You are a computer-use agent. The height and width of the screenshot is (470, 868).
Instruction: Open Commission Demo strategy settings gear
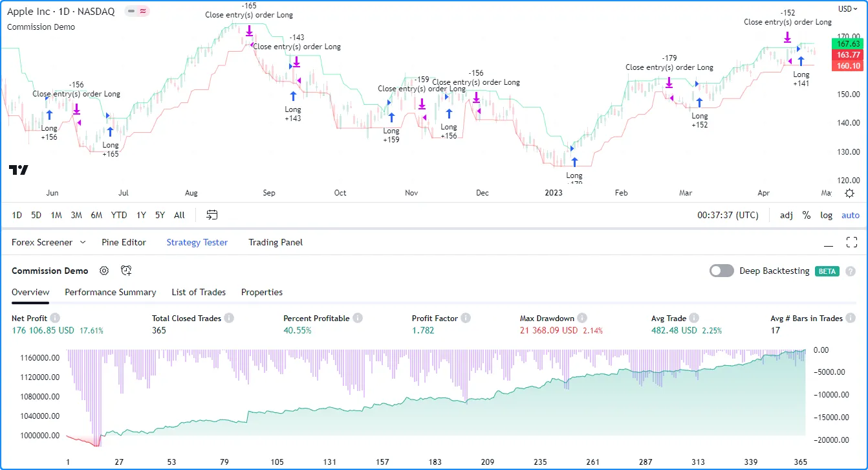coord(104,271)
